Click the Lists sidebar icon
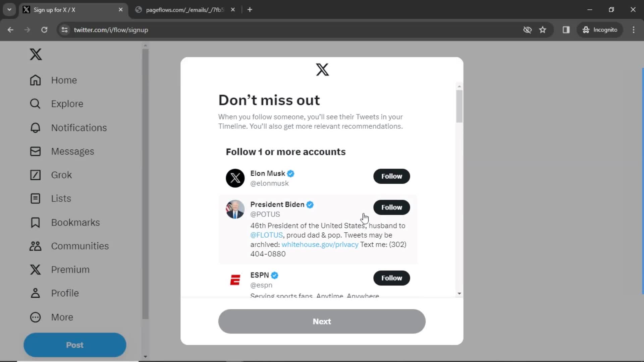The image size is (644, 362). point(35,198)
